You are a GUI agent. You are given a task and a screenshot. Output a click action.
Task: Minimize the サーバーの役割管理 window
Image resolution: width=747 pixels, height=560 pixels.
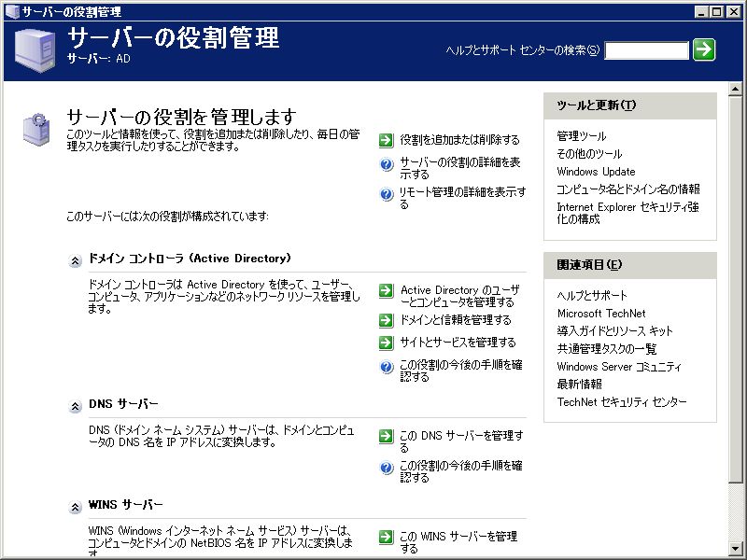pyautogui.click(x=701, y=12)
